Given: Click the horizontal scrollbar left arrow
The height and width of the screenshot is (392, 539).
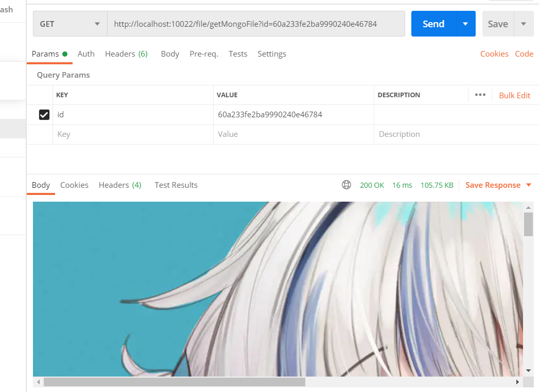Looking at the screenshot, I should coord(39,382).
